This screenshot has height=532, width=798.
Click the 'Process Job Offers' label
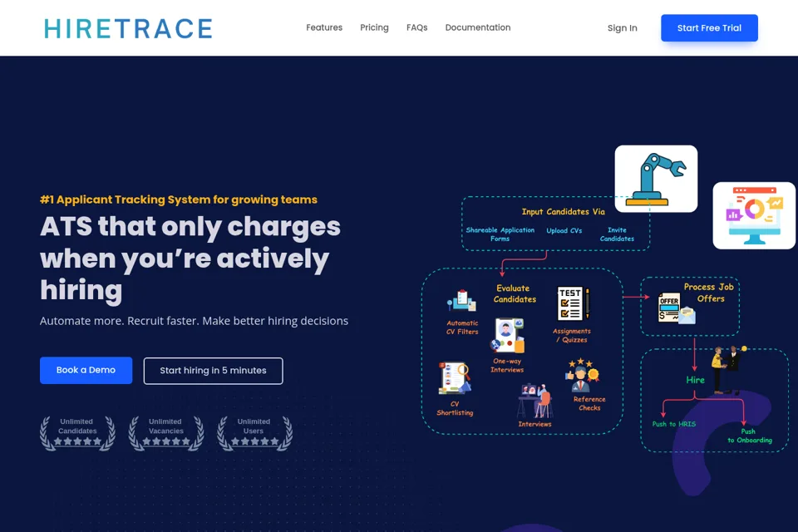pyautogui.click(x=709, y=293)
